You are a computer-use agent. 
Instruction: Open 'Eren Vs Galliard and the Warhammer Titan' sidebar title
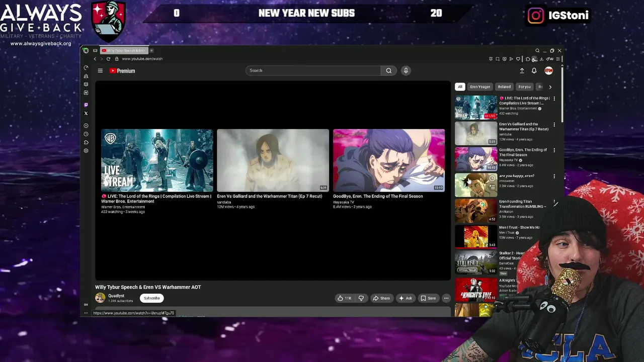[x=524, y=127]
